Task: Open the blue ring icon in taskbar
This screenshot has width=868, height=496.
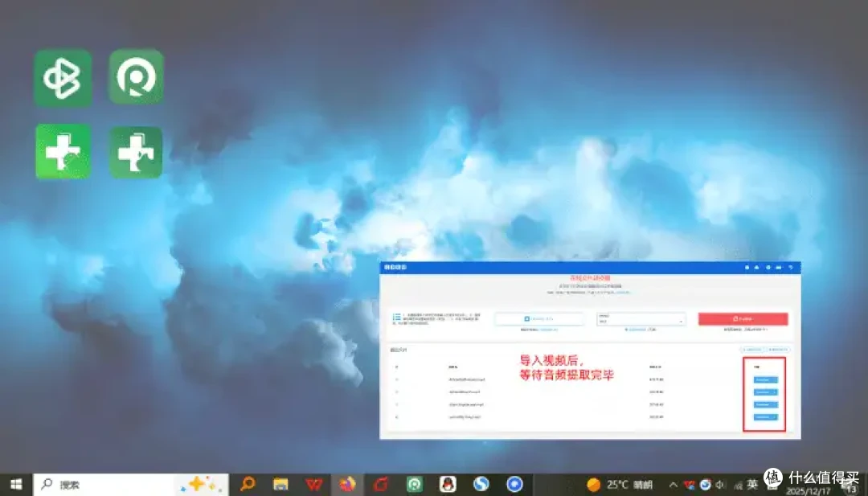Action: pos(514,485)
